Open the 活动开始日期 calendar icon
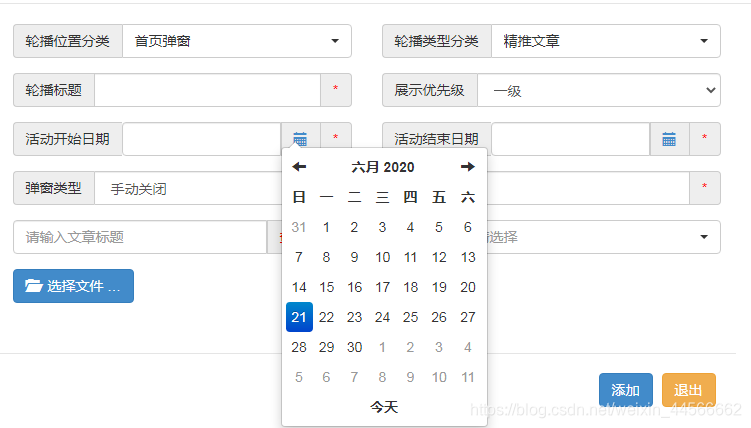 pos(300,139)
